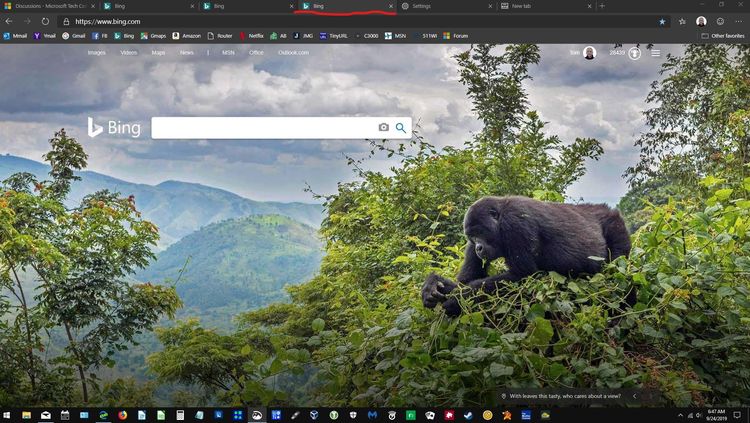Switch to the Settings tab
This screenshot has width=750, height=423.
[446, 6]
